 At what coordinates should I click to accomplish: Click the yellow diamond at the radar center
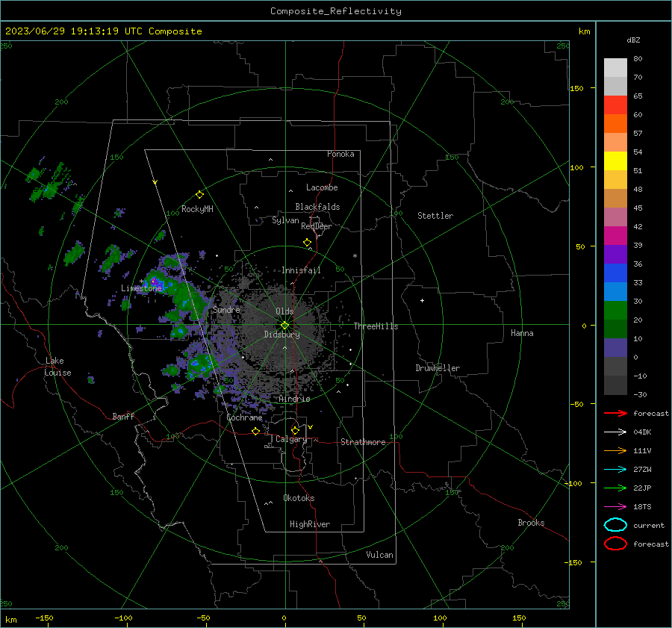tap(284, 326)
